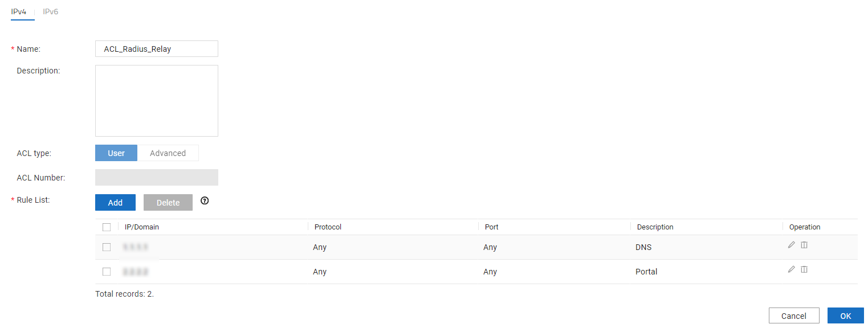Click the Add button to create a rule
868x328 pixels.
click(115, 202)
